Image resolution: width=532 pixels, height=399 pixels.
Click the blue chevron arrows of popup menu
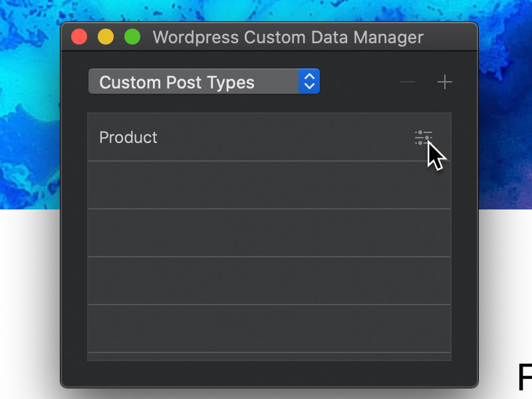pos(309,82)
